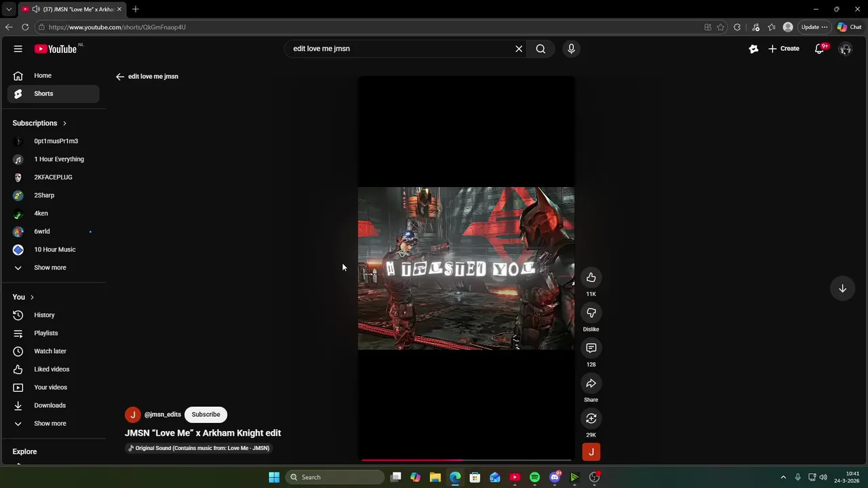
Task: Expand the You section chevron
Action: tap(32, 297)
